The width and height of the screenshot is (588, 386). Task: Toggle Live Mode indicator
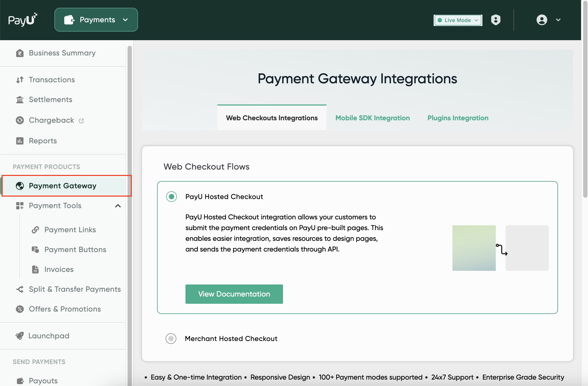457,20
